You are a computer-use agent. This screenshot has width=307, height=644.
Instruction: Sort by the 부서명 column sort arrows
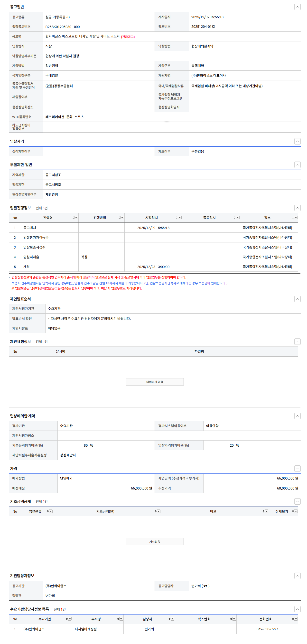(x=118, y=619)
